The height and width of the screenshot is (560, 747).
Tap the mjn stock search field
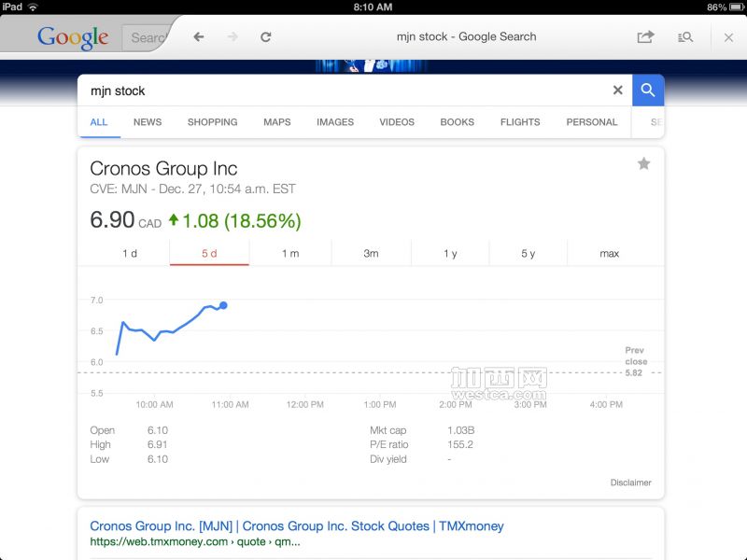(x=345, y=91)
